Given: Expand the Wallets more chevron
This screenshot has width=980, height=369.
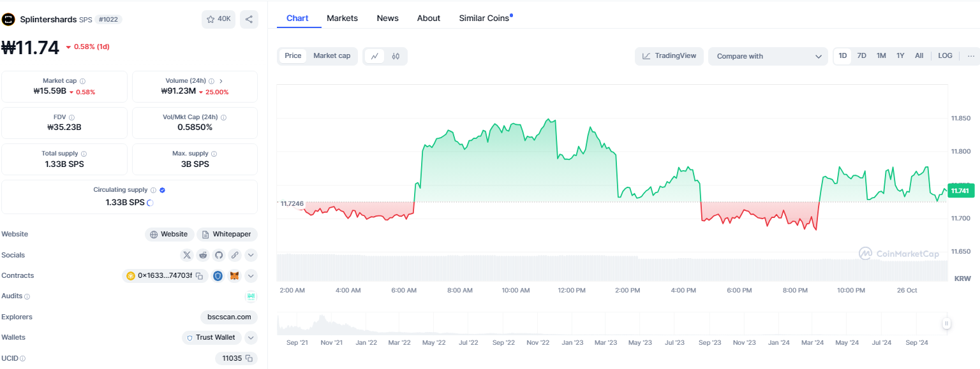Looking at the screenshot, I should (251, 338).
